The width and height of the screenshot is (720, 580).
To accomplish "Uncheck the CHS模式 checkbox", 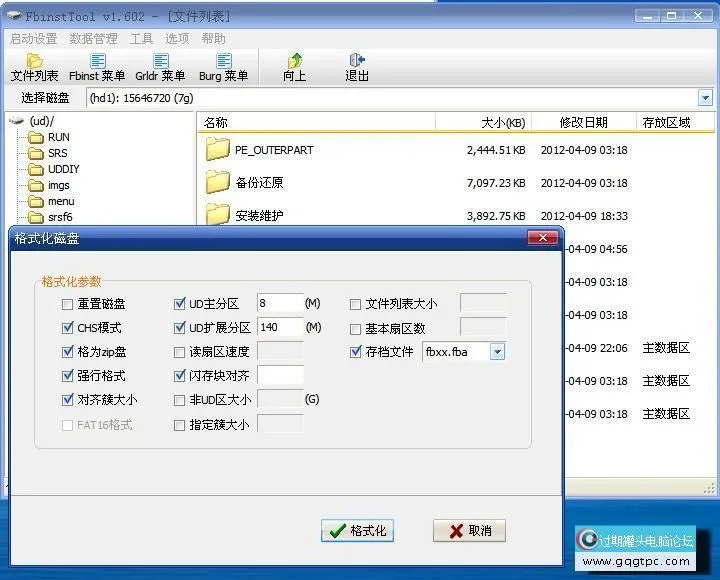I will (67, 328).
